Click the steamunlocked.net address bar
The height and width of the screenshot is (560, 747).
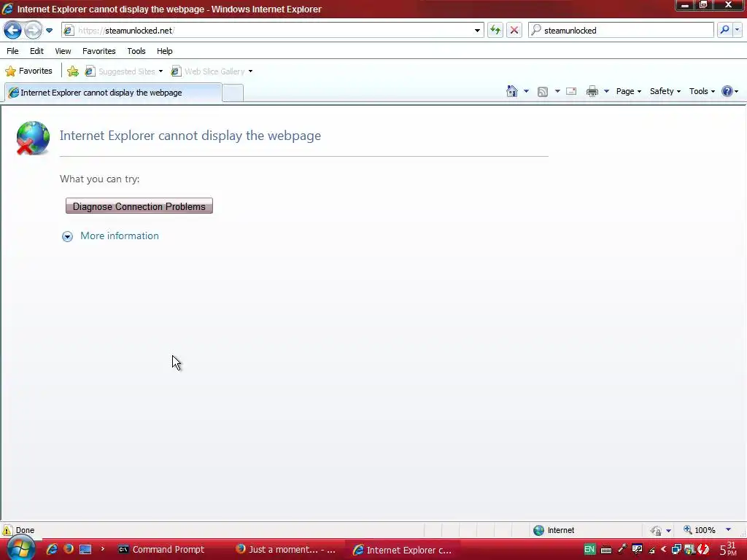[x=272, y=31]
